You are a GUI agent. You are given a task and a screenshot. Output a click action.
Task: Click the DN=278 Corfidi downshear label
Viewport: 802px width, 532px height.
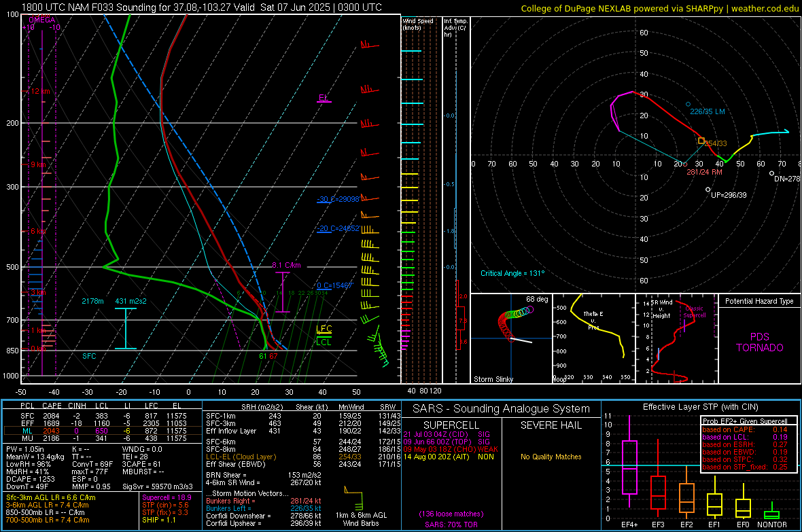[x=786, y=179]
